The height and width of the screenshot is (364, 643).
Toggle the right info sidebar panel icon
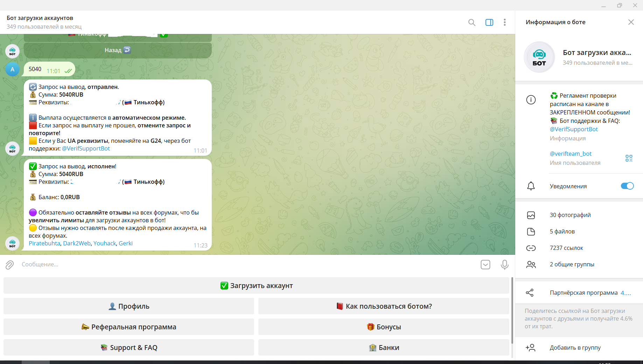[489, 22]
